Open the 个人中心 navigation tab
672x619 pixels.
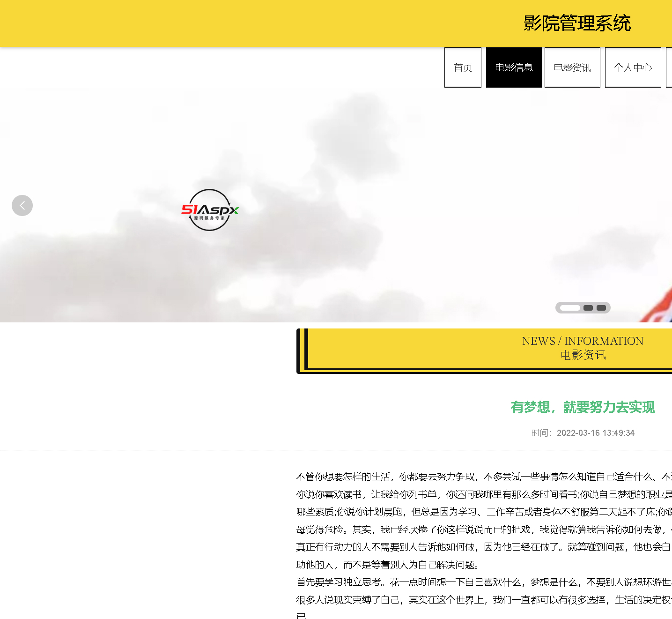click(633, 67)
